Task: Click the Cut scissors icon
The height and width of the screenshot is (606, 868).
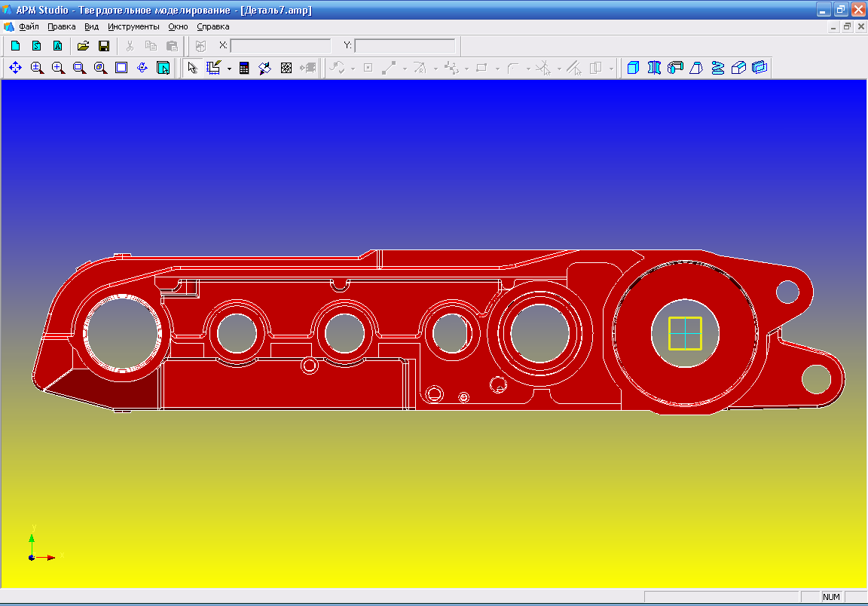Action: 130,46
